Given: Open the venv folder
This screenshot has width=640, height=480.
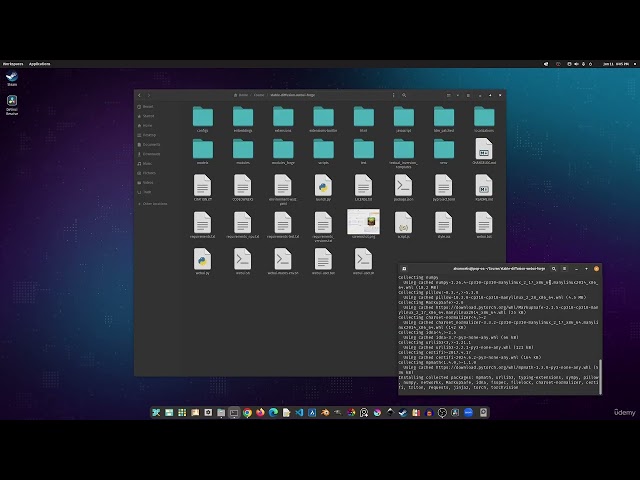Looking at the screenshot, I should click(444, 149).
